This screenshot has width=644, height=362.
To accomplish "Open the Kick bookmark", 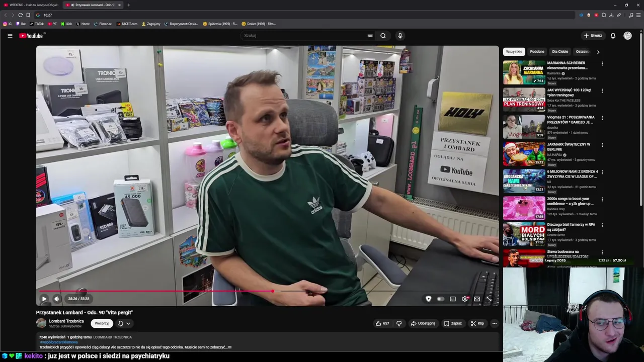I will [66, 24].
